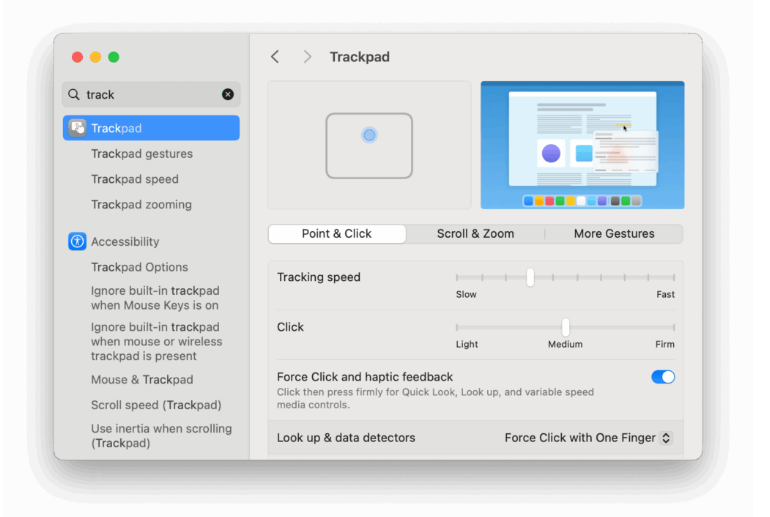Click the trackpad gesture preview graphic
Image resolution: width=770 pixels, height=517 pixels.
pos(369,145)
